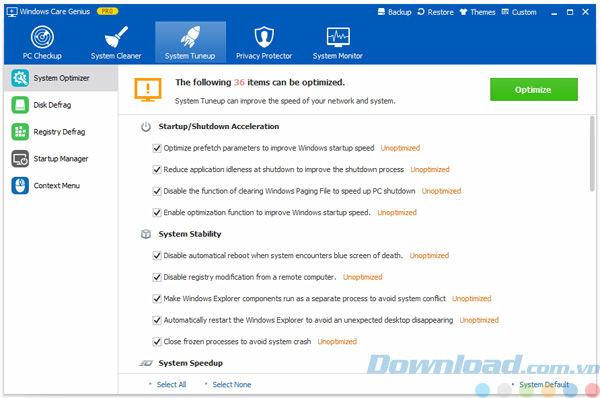Click Registry Defrag grid icon

point(20,132)
